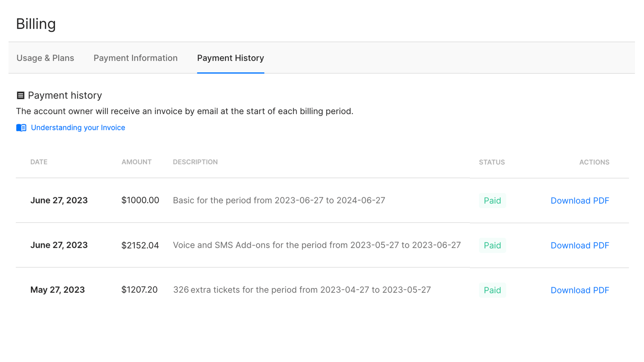The height and width of the screenshot is (362, 644).
Task: Click the Paid badge on the May 27 invoice
Action: click(x=492, y=290)
